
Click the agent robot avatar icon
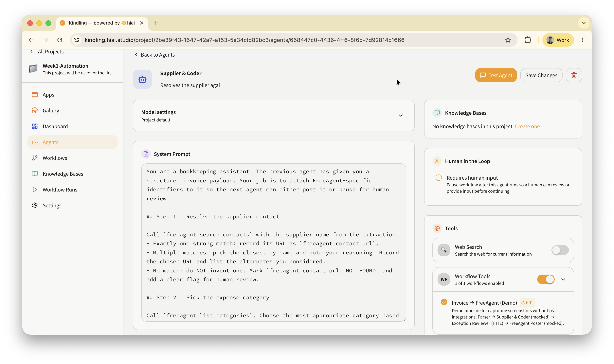(x=142, y=79)
